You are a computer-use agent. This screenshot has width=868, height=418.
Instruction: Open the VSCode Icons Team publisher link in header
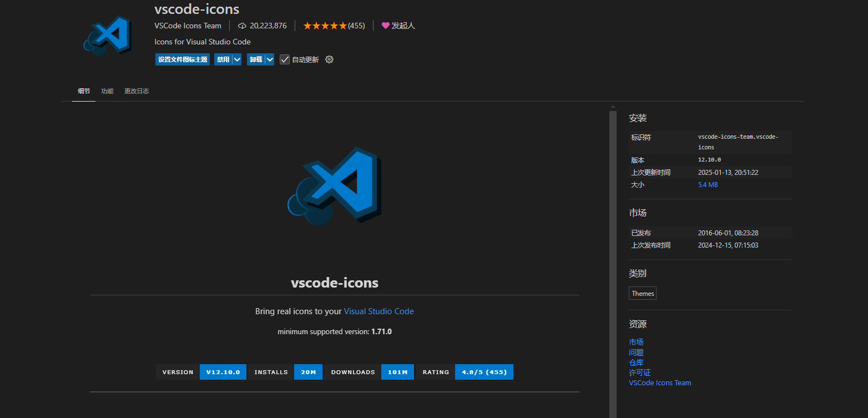pos(188,26)
